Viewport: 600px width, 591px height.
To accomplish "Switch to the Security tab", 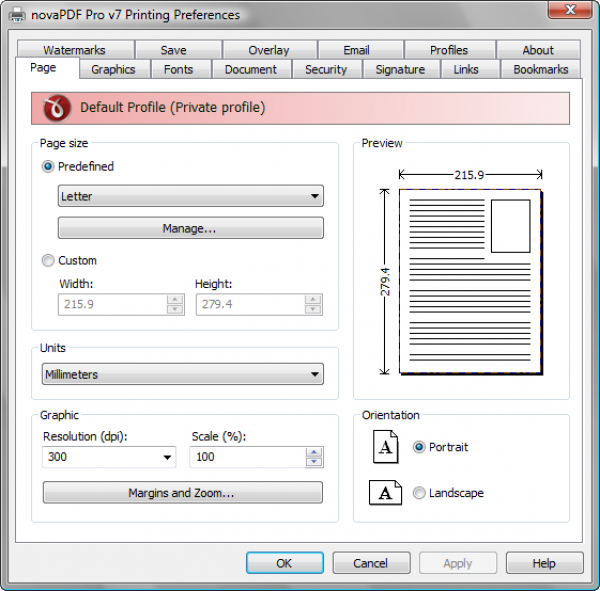I will point(326,69).
